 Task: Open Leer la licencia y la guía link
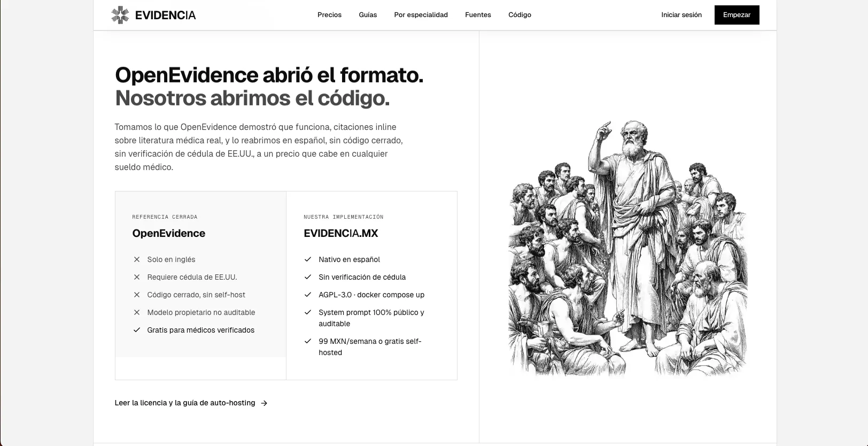(x=185, y=403)
